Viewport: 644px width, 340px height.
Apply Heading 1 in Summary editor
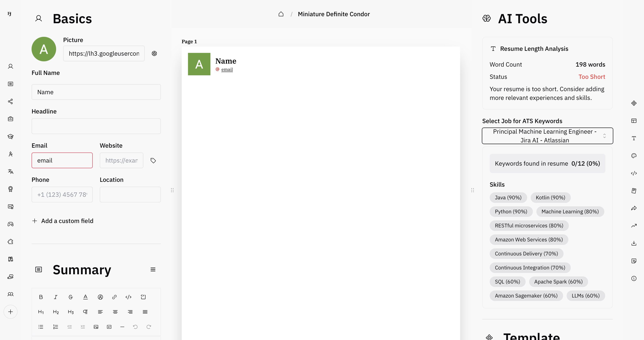pos(41,312)
